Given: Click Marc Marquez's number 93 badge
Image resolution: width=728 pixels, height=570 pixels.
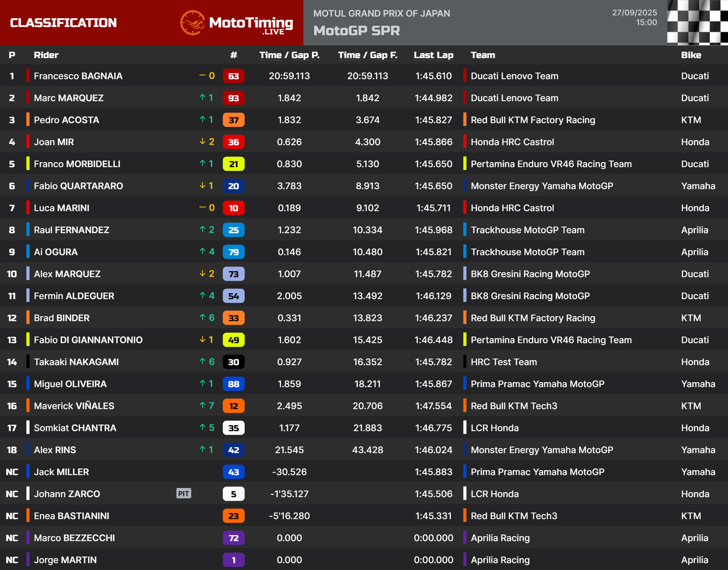Looking at the screenshot, I should [233, 98].
